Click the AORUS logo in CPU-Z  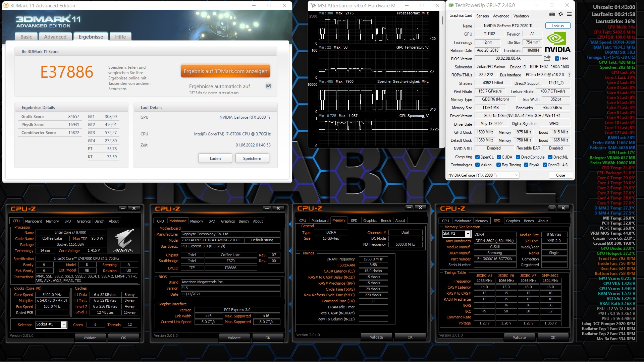(x=123, y=241)
